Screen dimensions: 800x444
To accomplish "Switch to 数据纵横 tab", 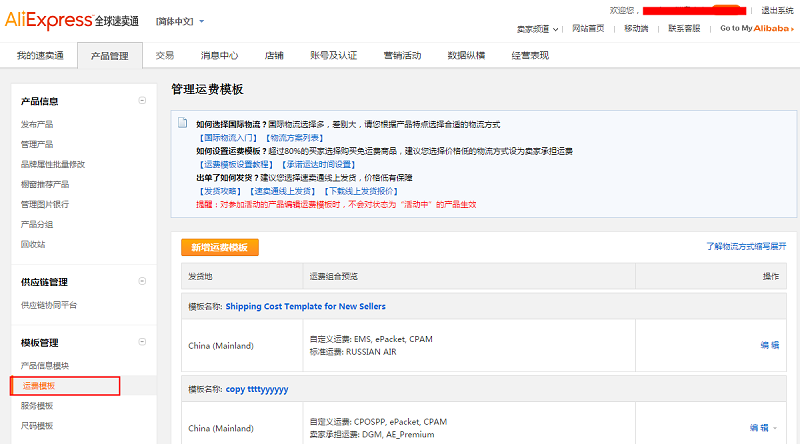I will coord(466,55).
